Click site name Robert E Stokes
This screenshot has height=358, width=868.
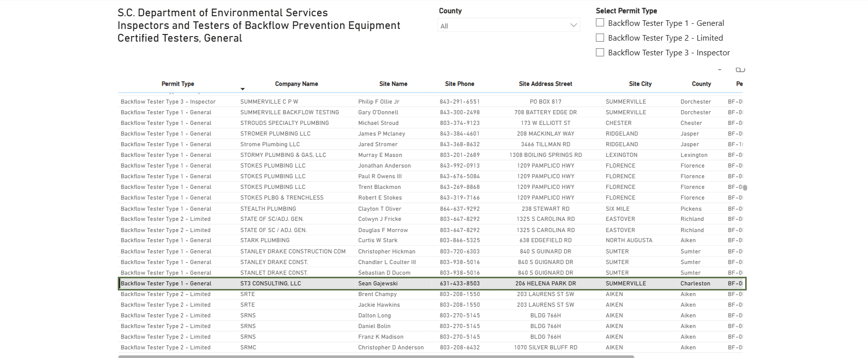tap(380, 198)
